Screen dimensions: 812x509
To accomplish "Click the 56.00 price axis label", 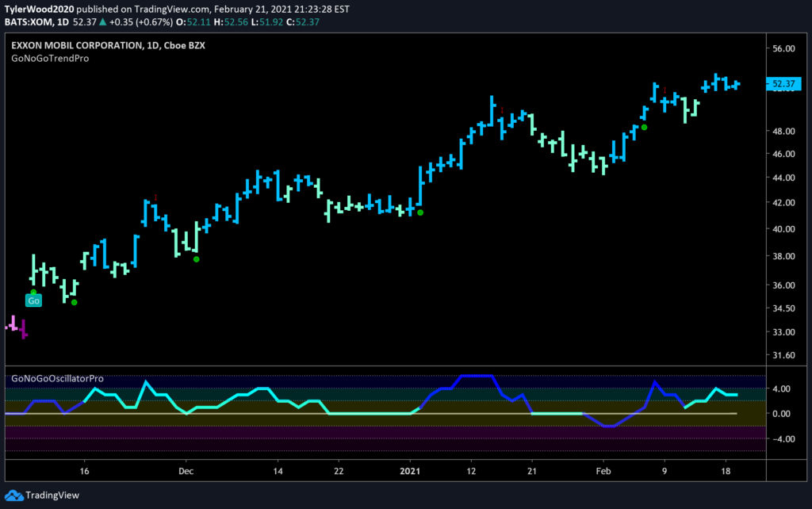I will point(783,48).
